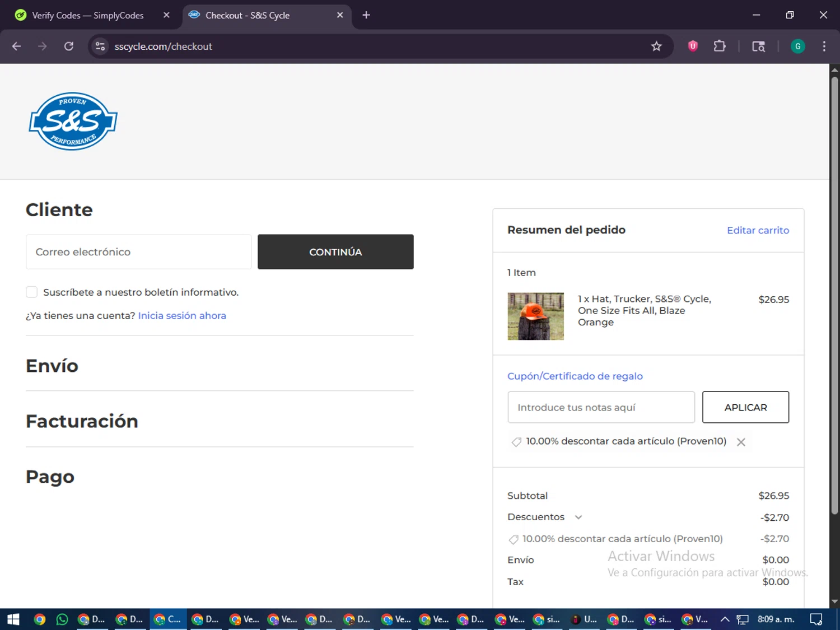This screenshot has height=630, width=840.
Task: Go back to the previous page
Action: (16, 46)
